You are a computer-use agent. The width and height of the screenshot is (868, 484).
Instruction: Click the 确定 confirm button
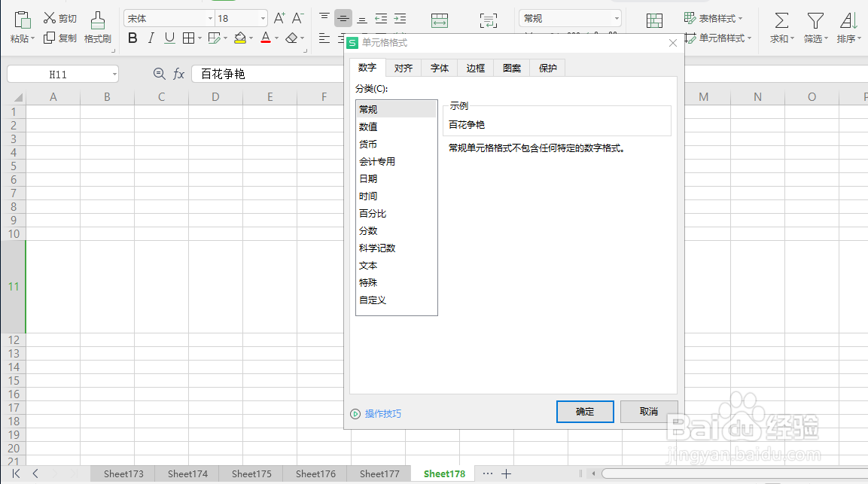(x=585, y=412)
